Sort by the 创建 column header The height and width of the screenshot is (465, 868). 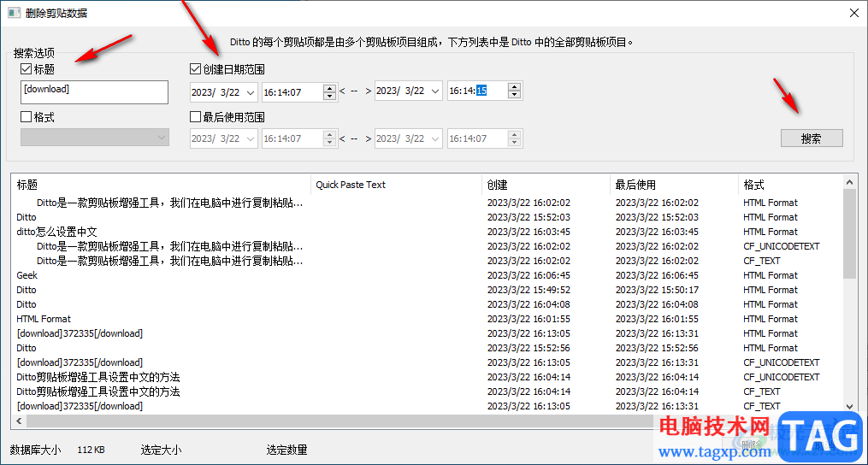tap(546, 185)
